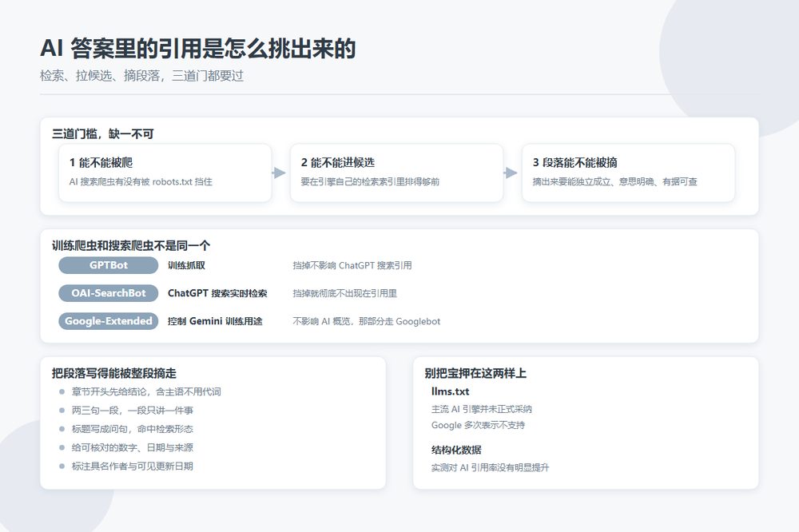Click the heading "别把宝押在这两样上"
Viewport: 799px width, 532px height.
point(475,373)
